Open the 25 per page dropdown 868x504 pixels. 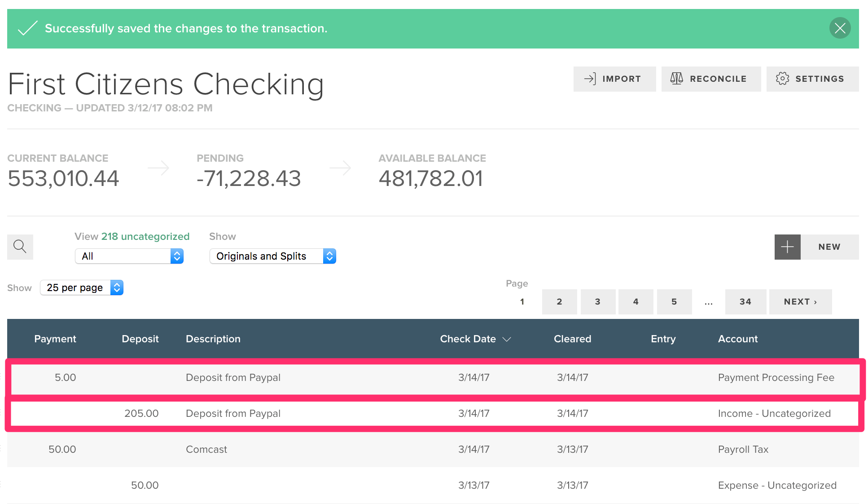click(82, 287)
